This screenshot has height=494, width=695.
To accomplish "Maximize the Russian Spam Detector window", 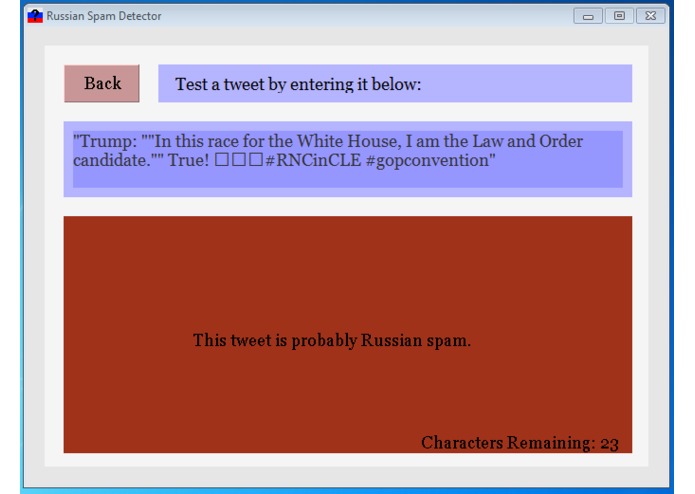I will click(x=619, y=16).
